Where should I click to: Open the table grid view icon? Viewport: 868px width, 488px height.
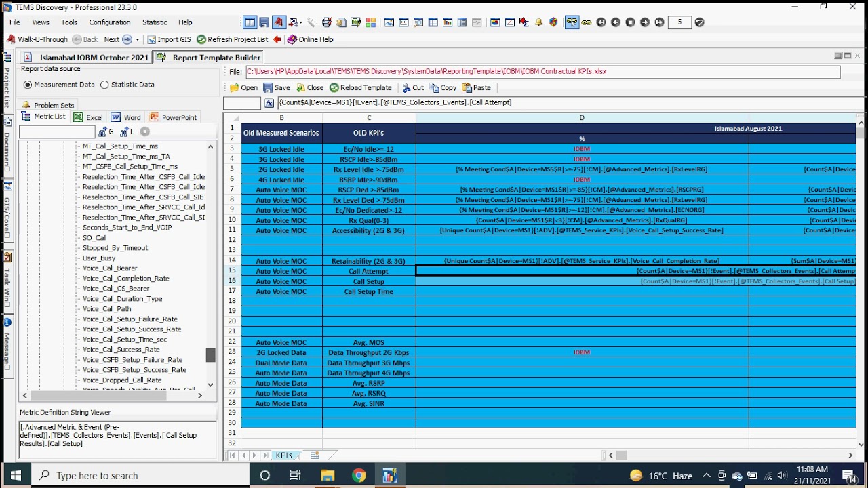click(x=433, y=22)
